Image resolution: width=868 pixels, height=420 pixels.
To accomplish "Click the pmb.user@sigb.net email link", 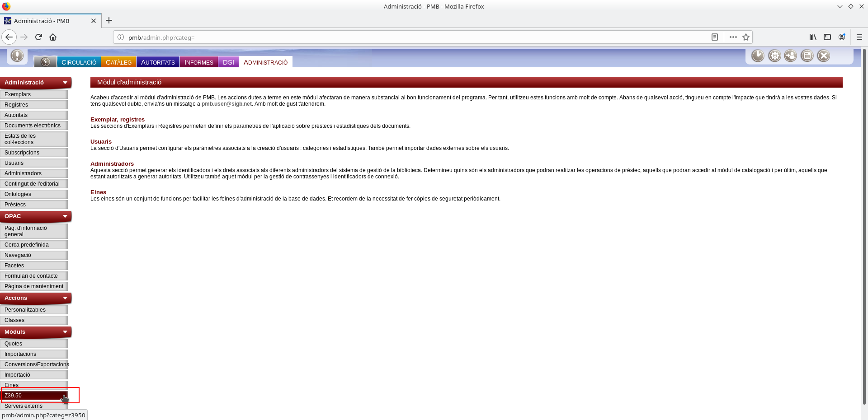I will 226,104.
